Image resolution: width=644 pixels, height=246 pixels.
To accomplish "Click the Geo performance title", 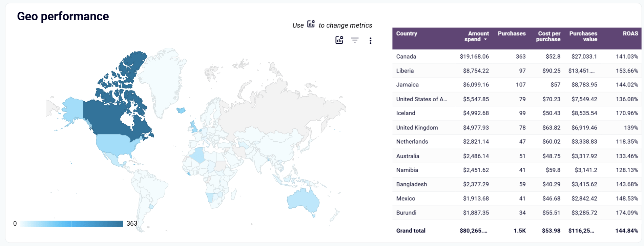I will (63, 16).
